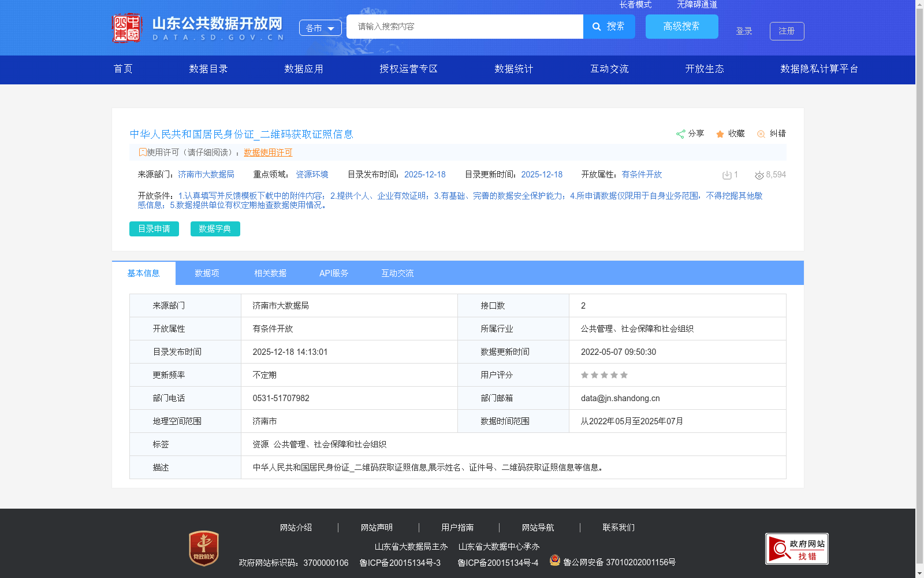Click the 目录申请 button
This screenshot has height=578, width=924.
click(x=154, y=229)
